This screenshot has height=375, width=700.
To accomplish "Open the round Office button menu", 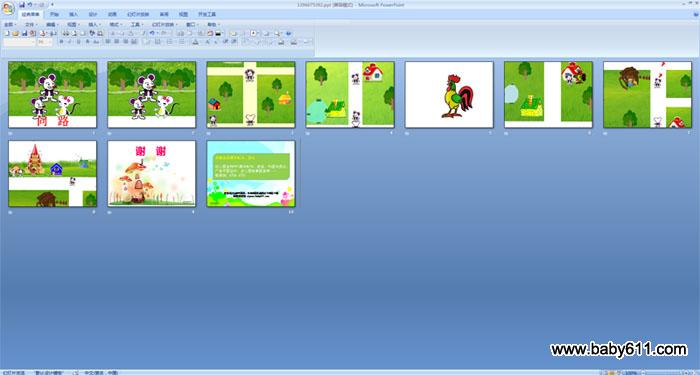I will click(8, 8).
